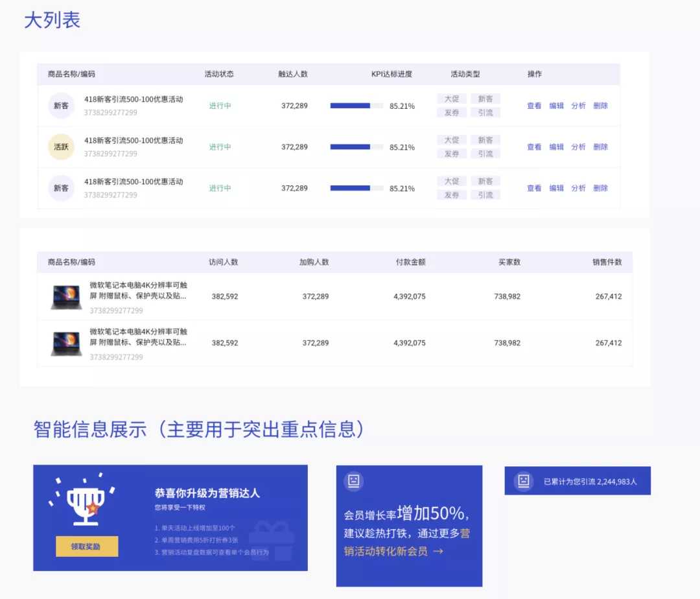
Task: Open 查看 on the first activity row
Action: tap(533, 106)
